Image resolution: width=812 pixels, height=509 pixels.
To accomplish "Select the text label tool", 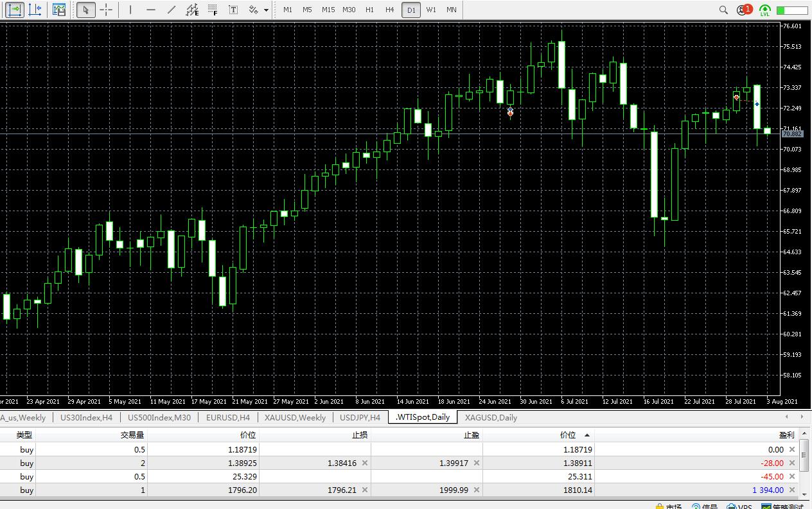I will [x=233, y=10].
